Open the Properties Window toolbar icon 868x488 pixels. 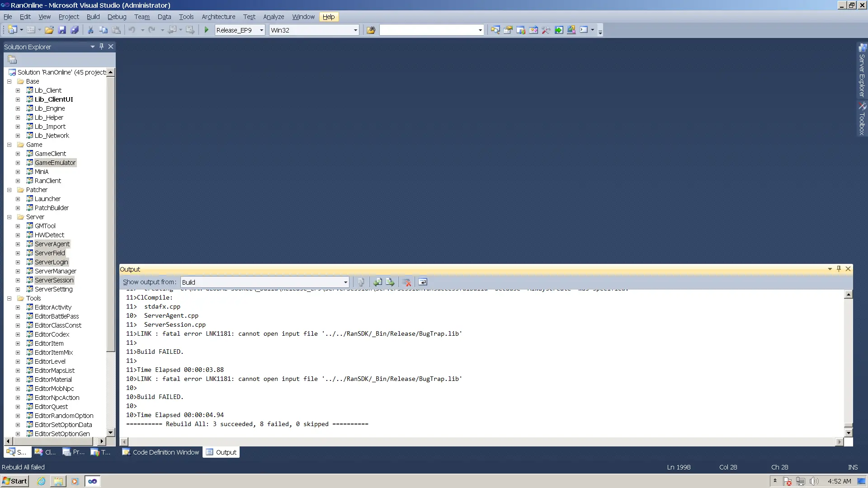point(508,30)
